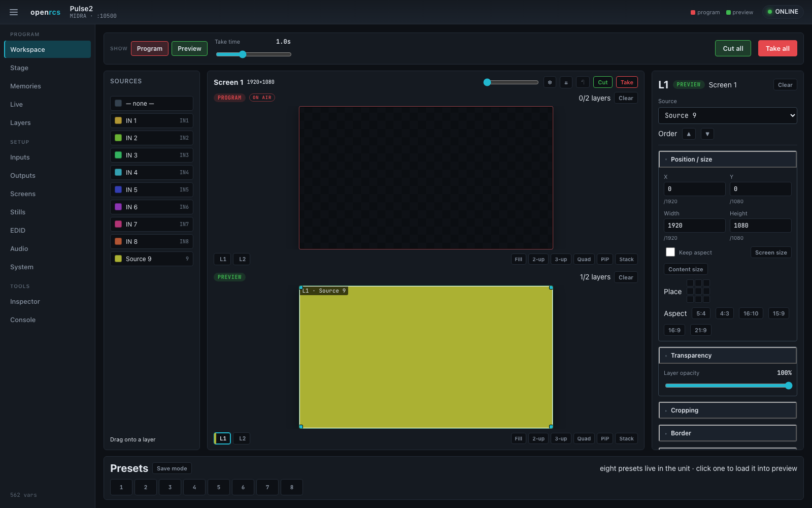Choose the 16:9 aspect option

click(674, 330)
